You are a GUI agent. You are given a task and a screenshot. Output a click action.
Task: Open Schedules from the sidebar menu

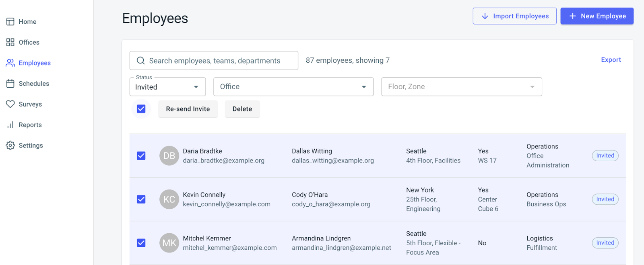coord(34,84)
